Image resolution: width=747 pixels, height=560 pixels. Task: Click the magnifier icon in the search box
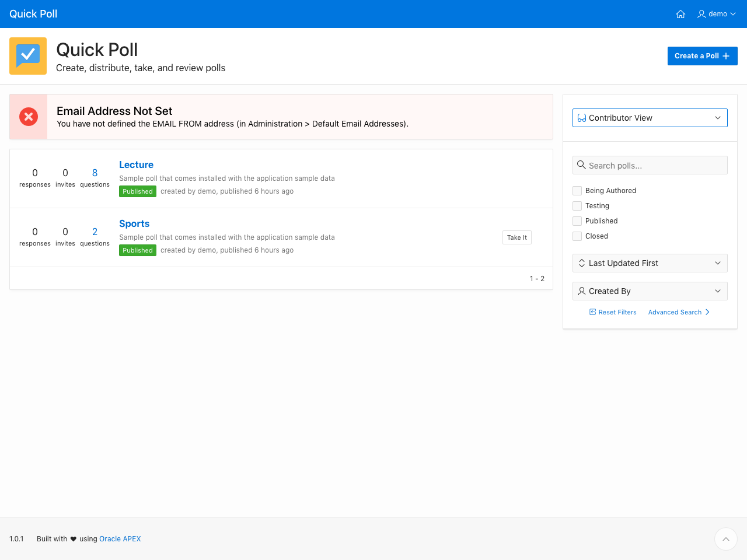[x=581, y=165]
